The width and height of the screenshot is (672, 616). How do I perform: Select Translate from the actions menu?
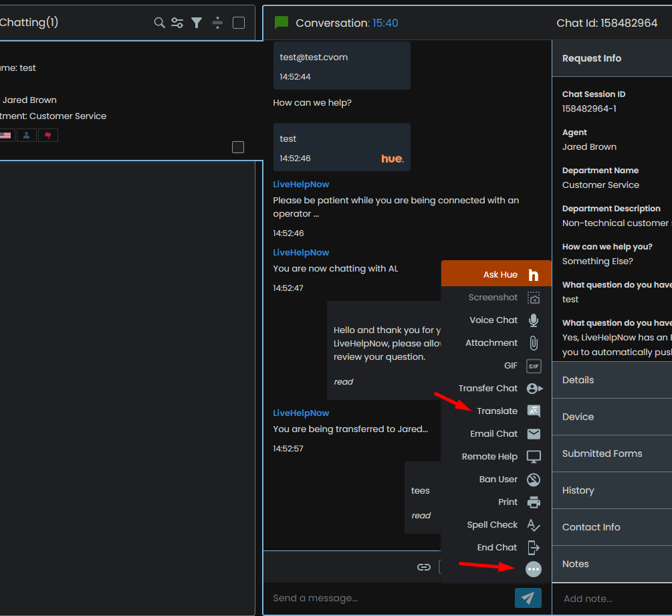point(497,411)
